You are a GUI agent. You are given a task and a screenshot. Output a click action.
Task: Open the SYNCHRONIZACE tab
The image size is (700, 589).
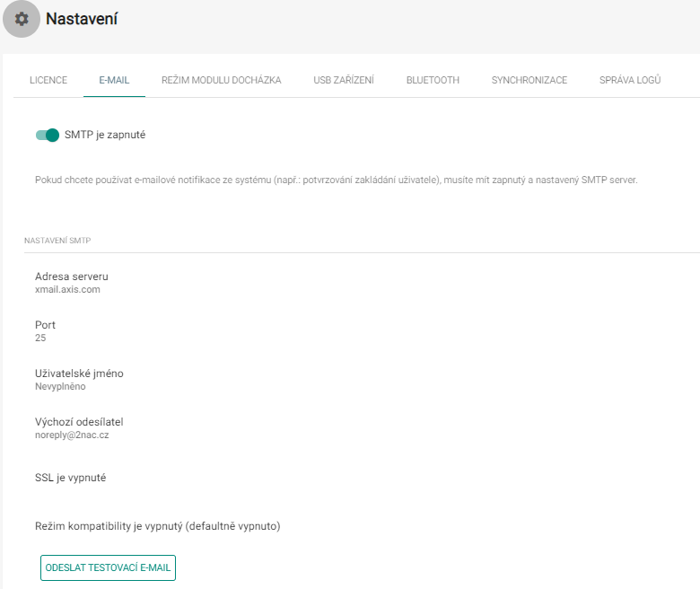click(x=529, y=81)
